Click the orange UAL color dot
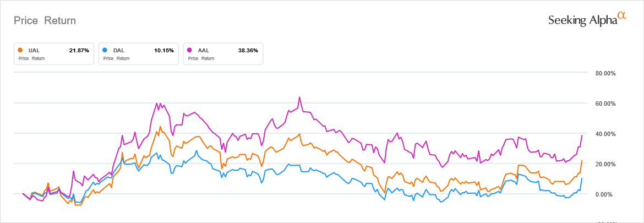The width and height of the screenshot is (644, 223). [20, 50]
